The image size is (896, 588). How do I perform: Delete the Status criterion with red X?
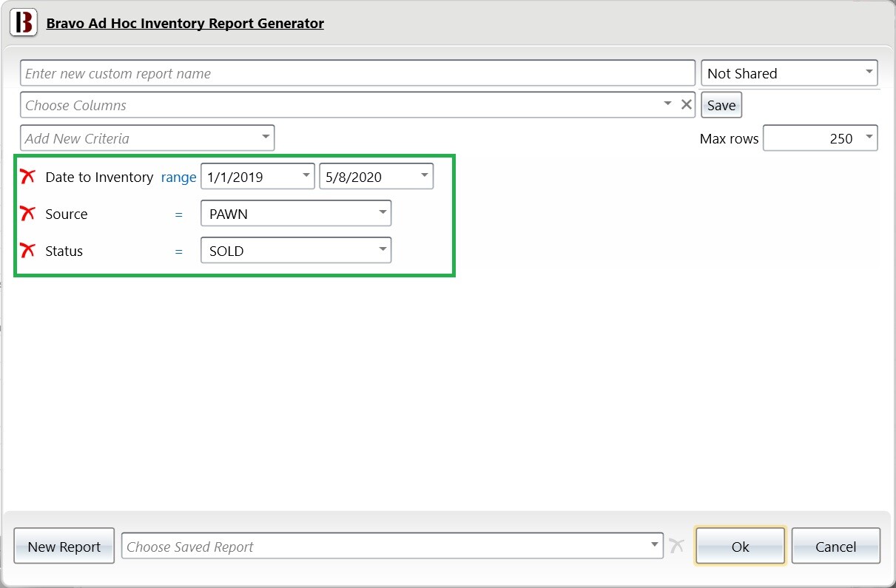pyautogui.click(x=28, y=251)
